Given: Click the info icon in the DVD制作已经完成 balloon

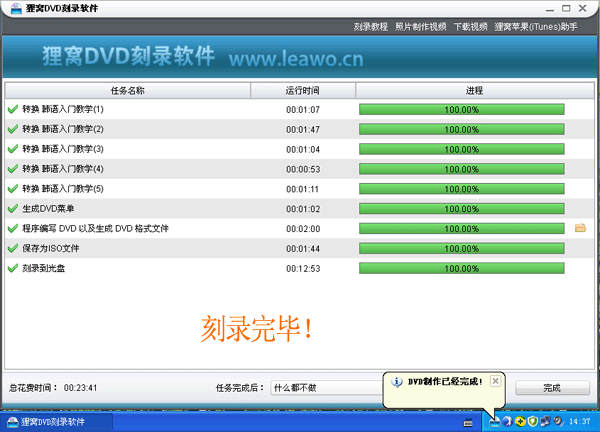Looking at the screenshot, I should coord(397,381).
